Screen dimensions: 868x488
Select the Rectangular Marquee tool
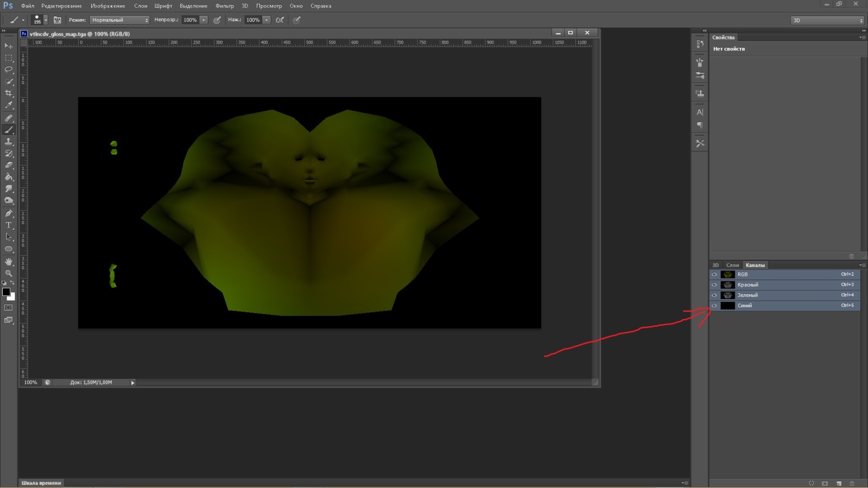click(x=9, y=58)
